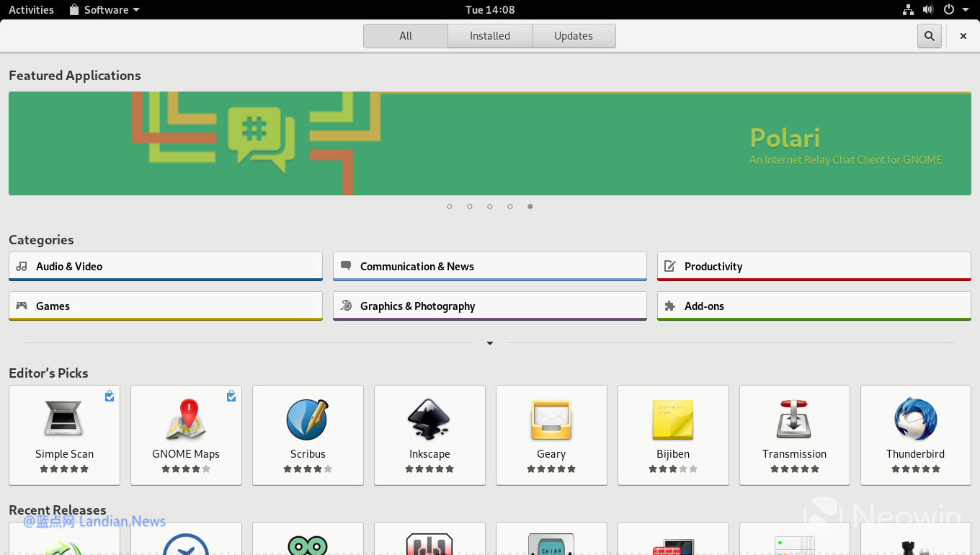Click installed badge on GNOME Maps tile
Image resolution: width=980 pixels, height=555 pixels.
coord(231,396)
